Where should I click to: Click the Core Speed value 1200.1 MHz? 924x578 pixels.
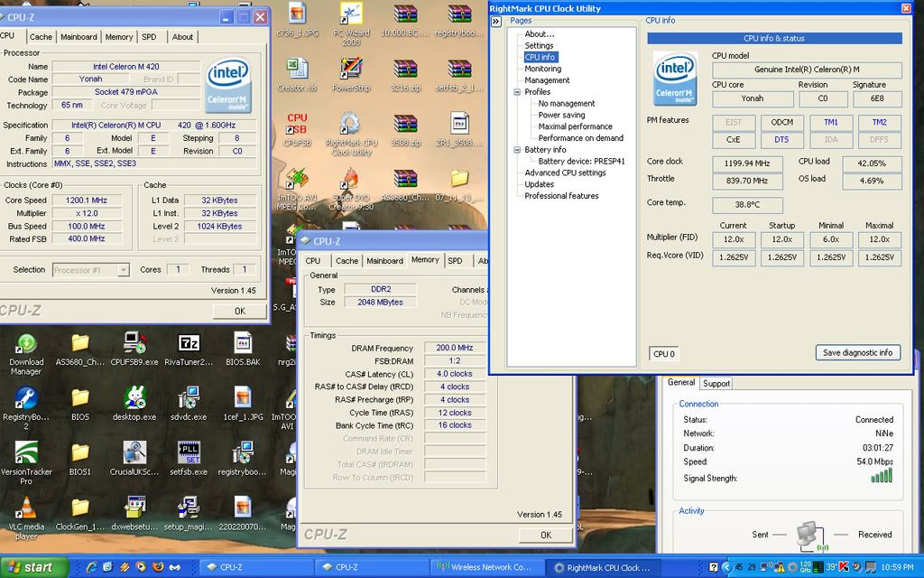point(87,200)
